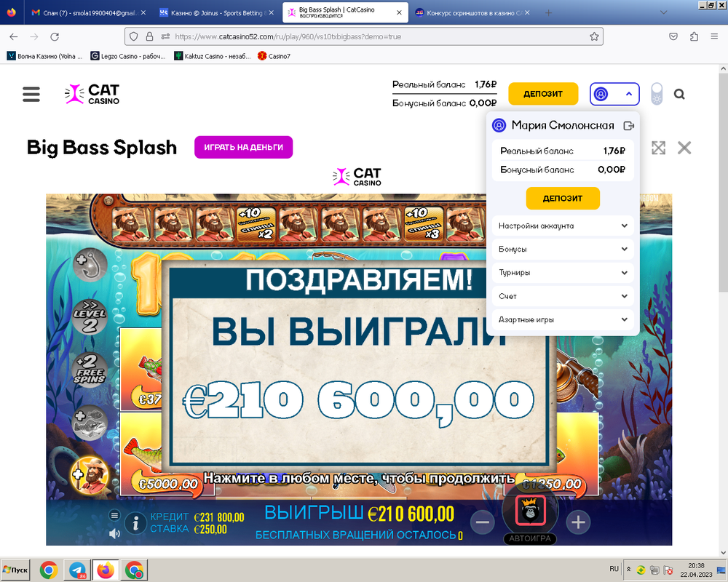This screenshot has width=728, height=582.
Task: Click the profile avatar beside Мария Смолонская
Action: tap(499, 125)
